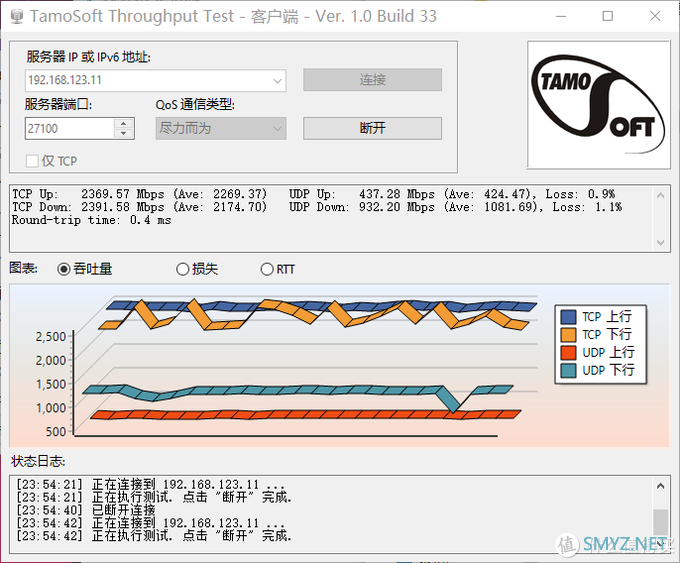
Task: Click the '500' chart axis label
Action: click(56, 432)
